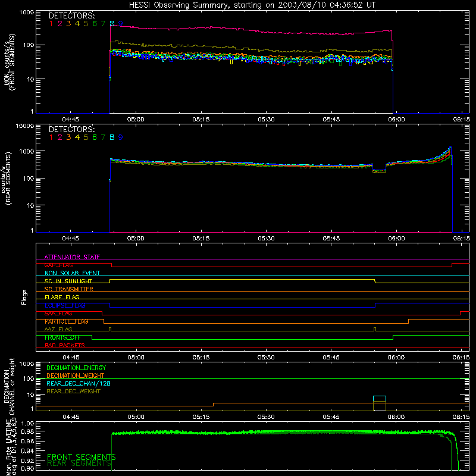Click the DETECTORS: label in the rear segments panel
The image size is (476, 476).
point(71,129)
